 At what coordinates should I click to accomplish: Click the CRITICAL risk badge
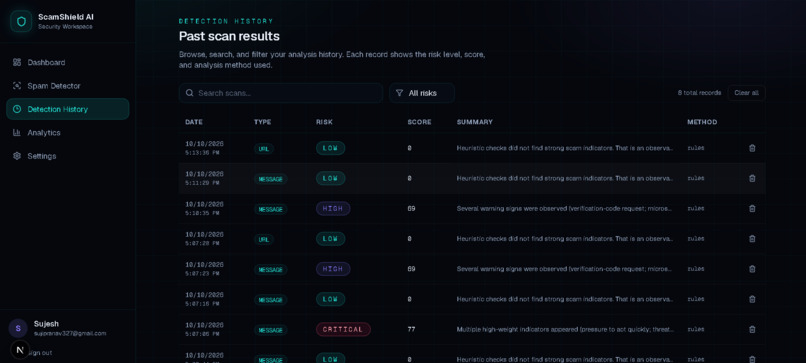[x=343, y=330]
